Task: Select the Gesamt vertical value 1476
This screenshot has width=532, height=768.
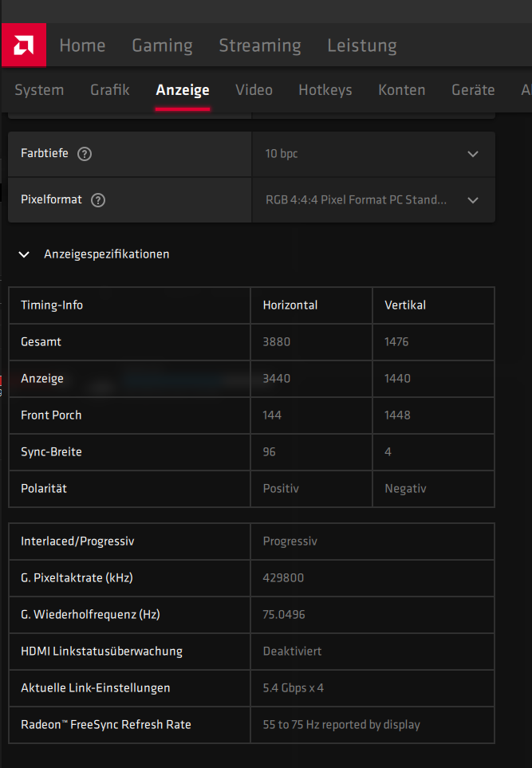Action: (396, 342)
